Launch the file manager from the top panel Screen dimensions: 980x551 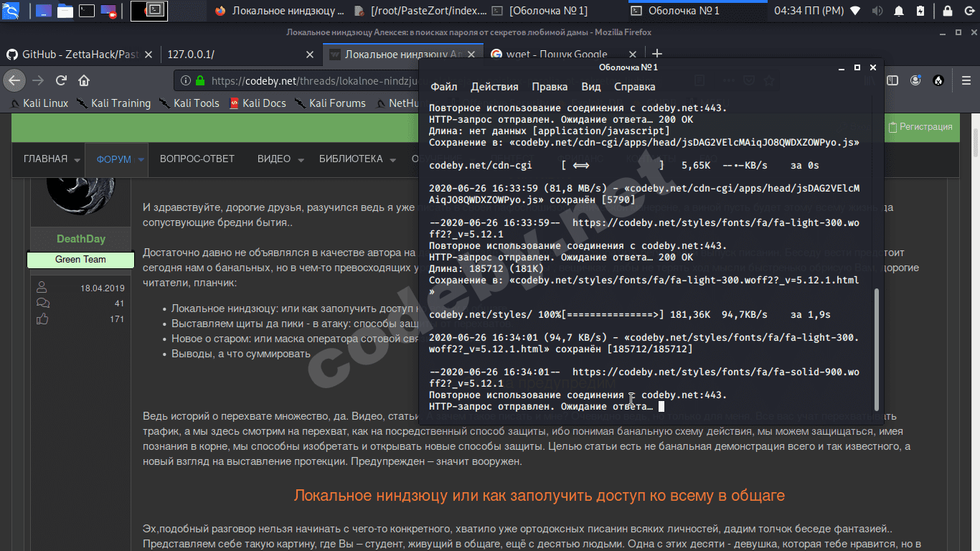point(65,11)
